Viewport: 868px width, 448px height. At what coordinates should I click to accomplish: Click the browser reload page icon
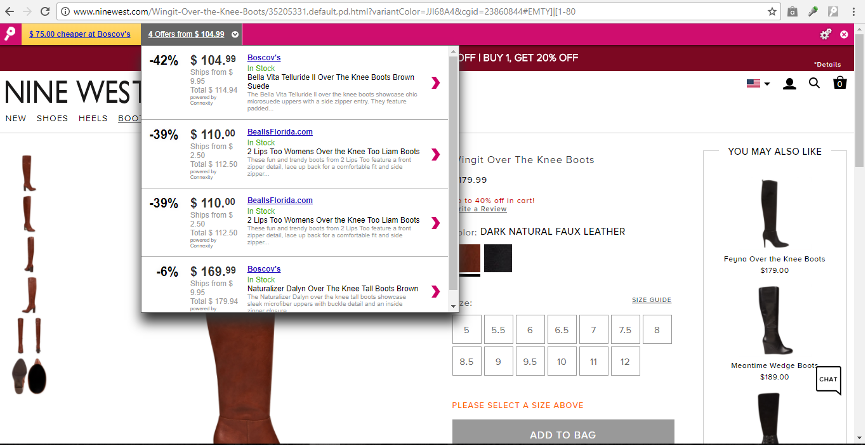45,11
